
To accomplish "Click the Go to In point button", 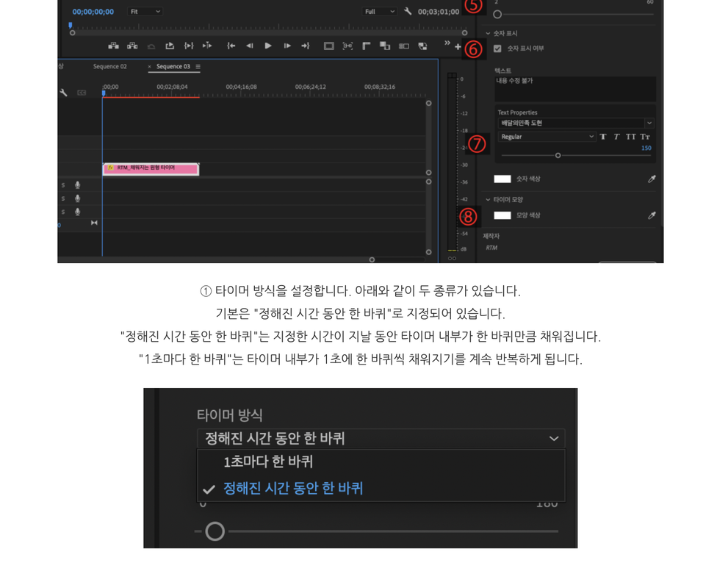I will tap(231, 46).
